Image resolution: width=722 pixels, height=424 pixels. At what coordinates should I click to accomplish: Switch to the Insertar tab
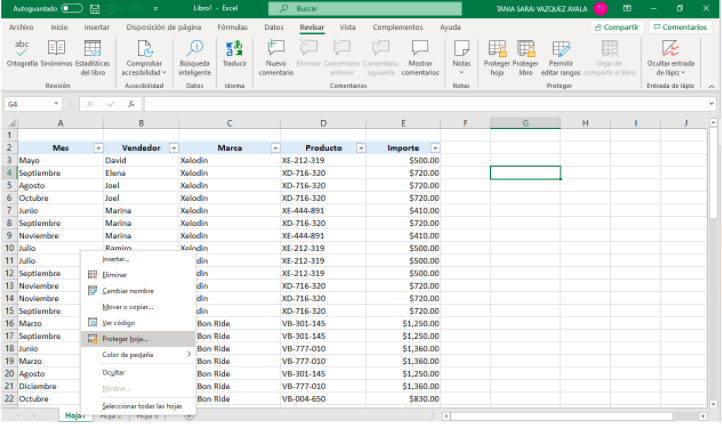[x=97, y=27]
